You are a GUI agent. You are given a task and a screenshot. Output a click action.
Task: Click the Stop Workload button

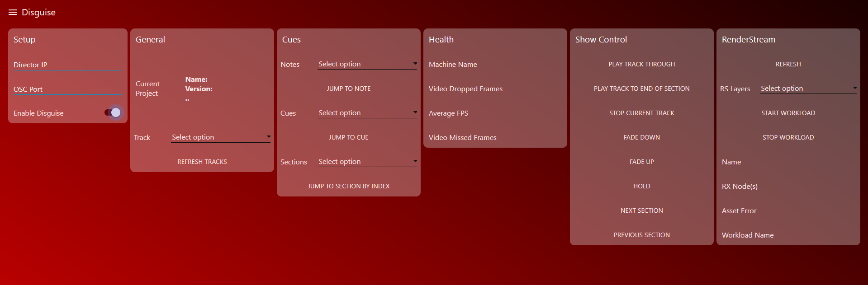coord(788,137)
